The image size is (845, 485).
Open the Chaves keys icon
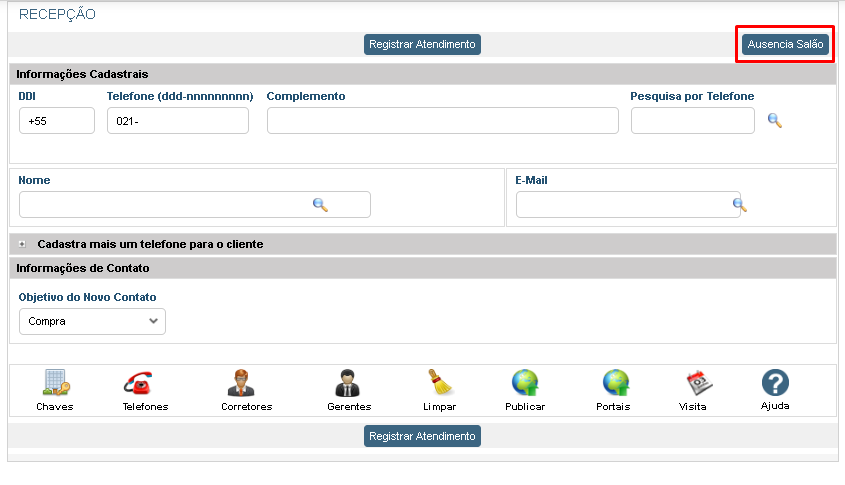coord(54,383)
